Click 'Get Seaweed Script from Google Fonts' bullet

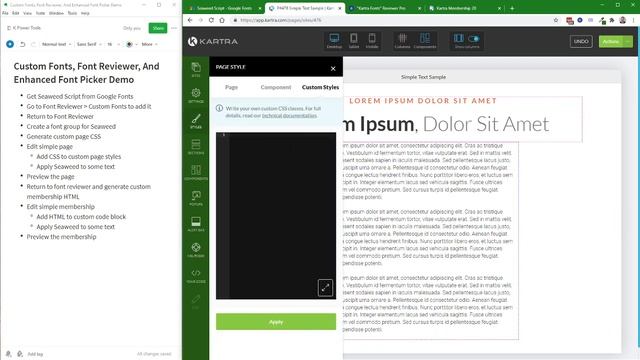(x=80, y=96)
